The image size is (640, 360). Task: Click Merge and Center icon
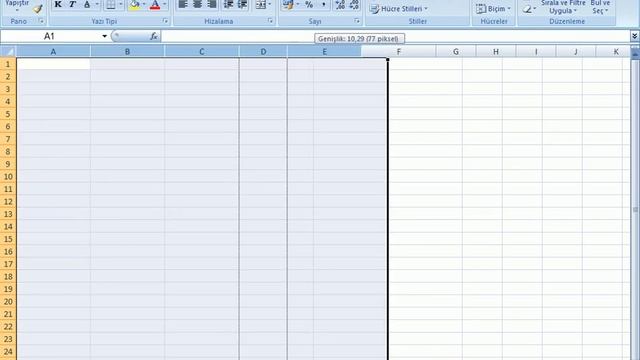260,4
